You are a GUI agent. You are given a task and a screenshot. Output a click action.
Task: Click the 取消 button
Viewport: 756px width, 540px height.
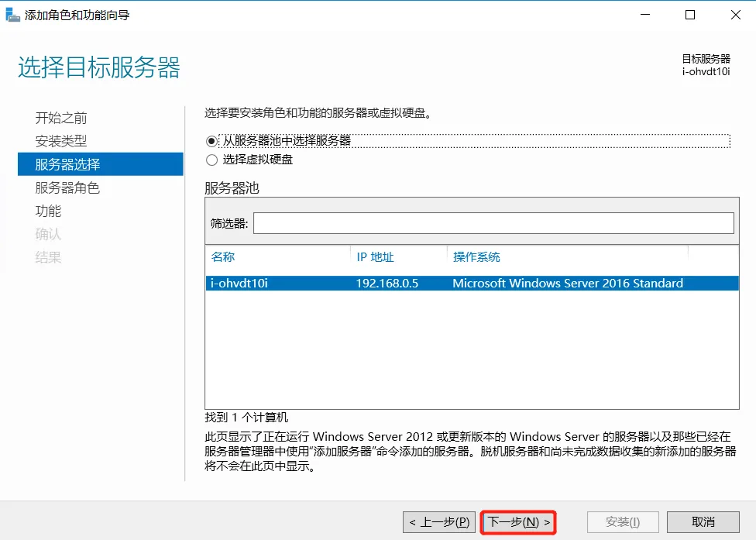click(703, 522)
